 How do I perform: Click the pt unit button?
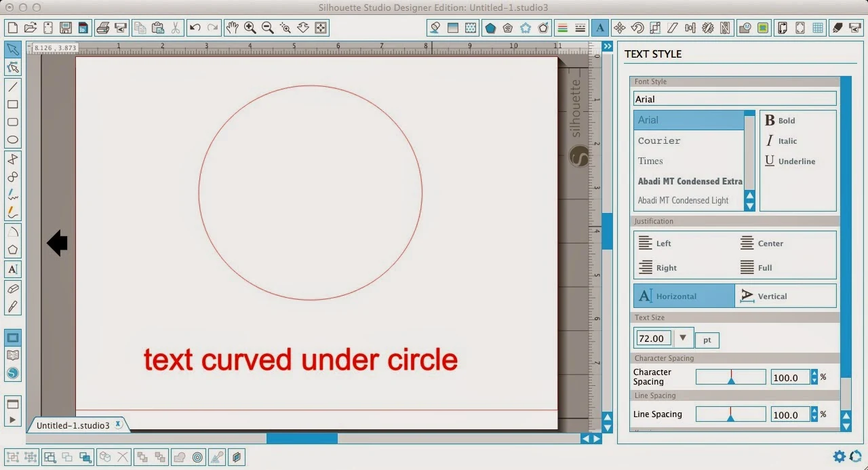[707, 340]
